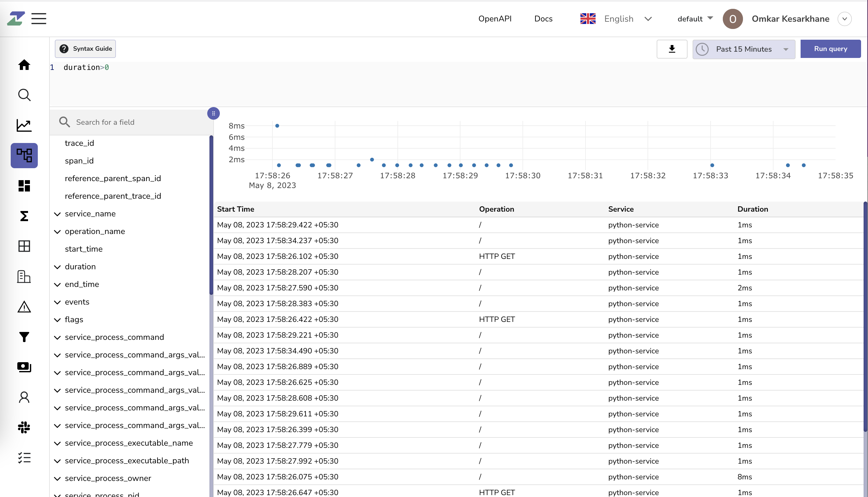Viewport: 868px width, 497px height.
Task: Click the Run query button
Action: coord(830,49)
